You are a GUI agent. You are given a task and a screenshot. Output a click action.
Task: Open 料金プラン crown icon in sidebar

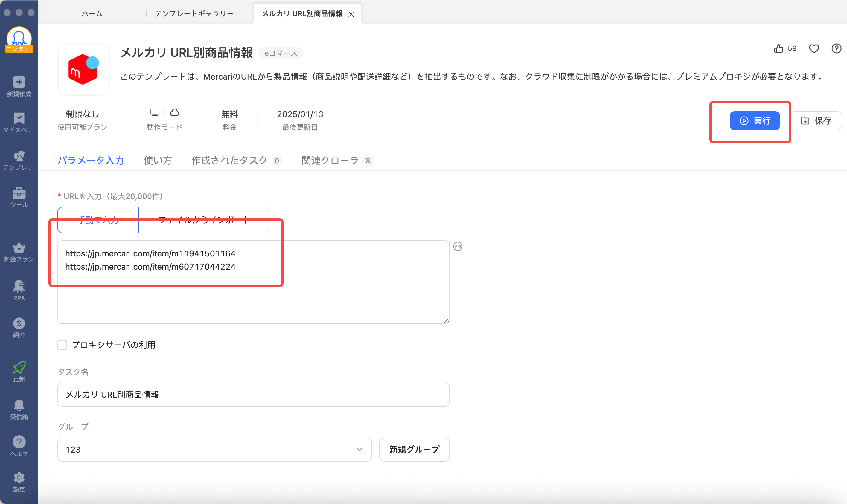[x=19, y=248]
